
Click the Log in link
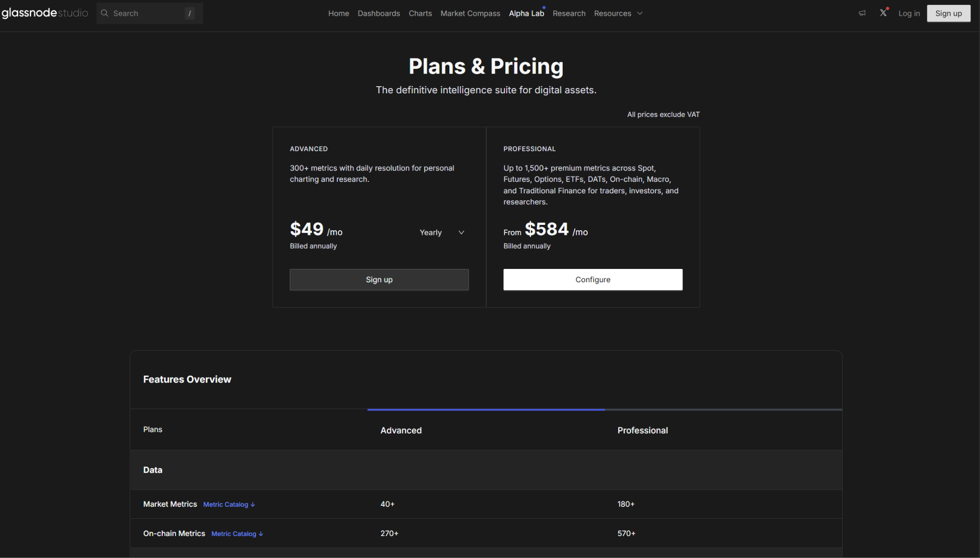click(x=909, y=13)
